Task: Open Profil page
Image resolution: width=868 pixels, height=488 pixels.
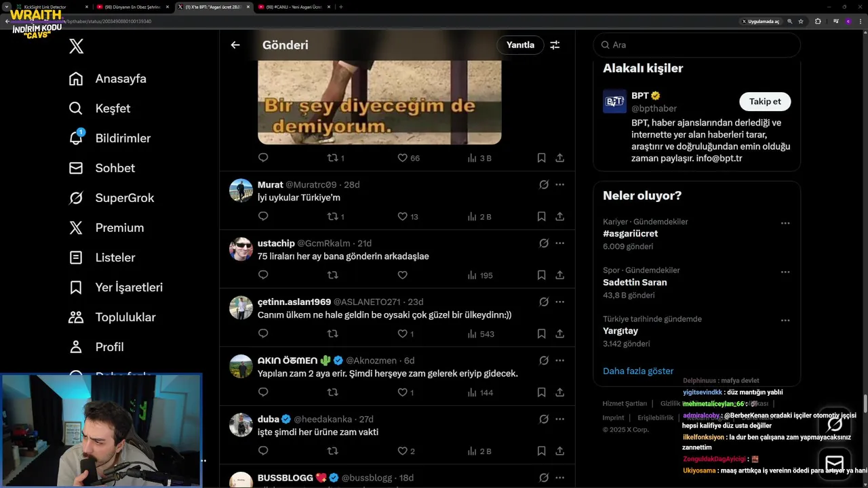Action: point(96,347)
